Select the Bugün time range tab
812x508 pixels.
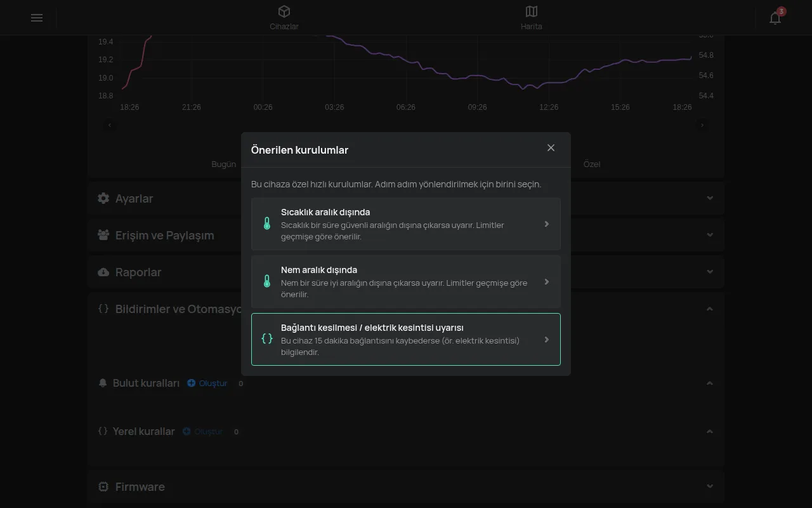223,164
